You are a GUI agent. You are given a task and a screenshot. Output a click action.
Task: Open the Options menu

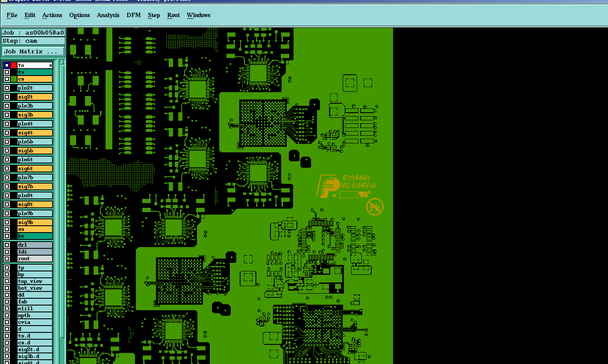click(79, 15)
